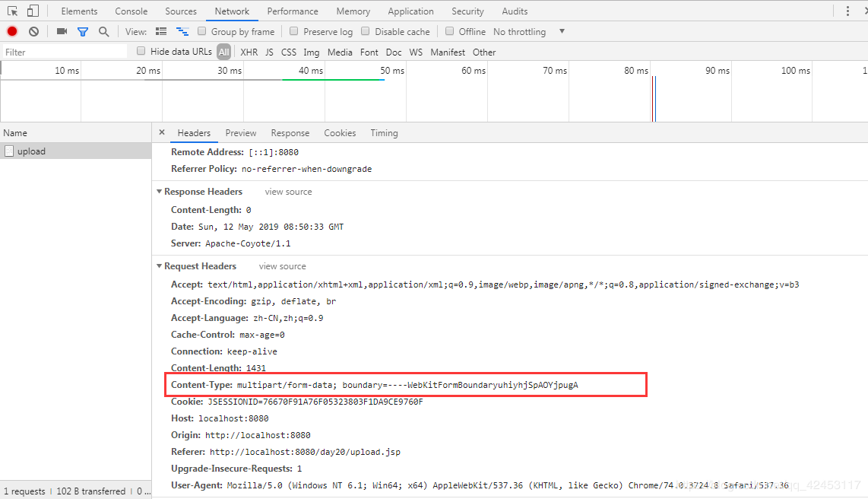Filter requests by WS
Viewport: 868px width, 499px height.
tap(417, 52)
